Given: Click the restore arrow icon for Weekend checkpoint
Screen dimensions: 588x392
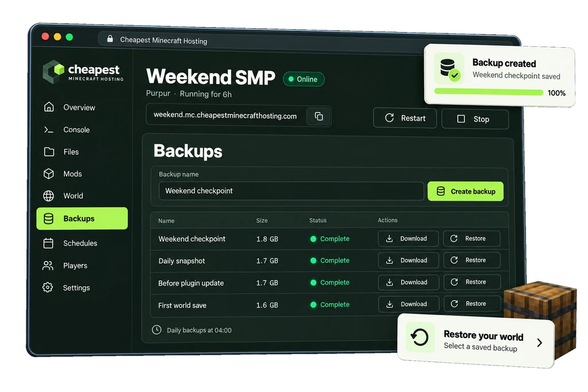Looking at the screenshot, I should tap(454, 239).
